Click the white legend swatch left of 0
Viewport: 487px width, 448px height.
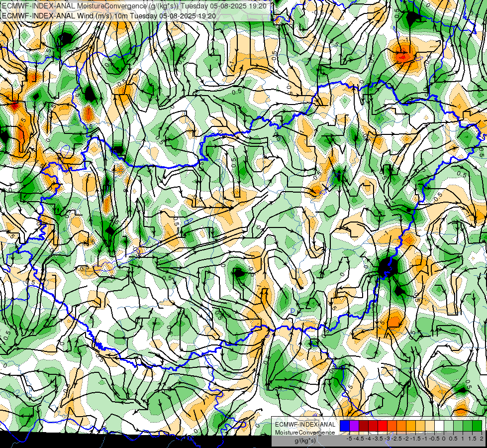(x=439, y=426)
